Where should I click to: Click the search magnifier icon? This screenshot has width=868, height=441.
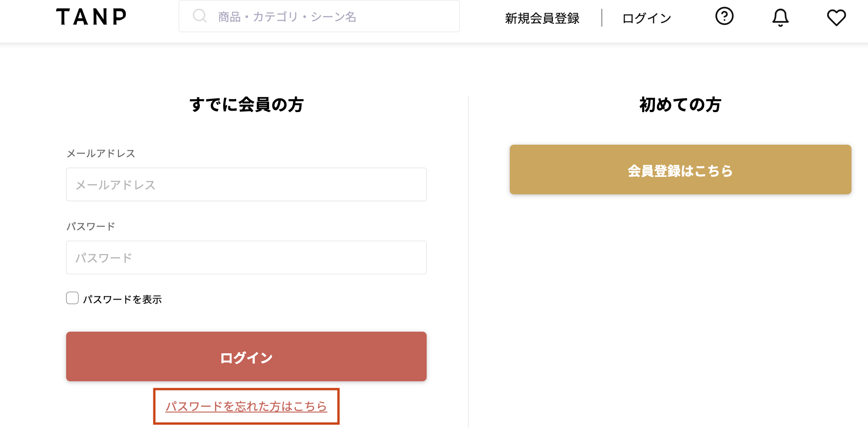(199, 16)
